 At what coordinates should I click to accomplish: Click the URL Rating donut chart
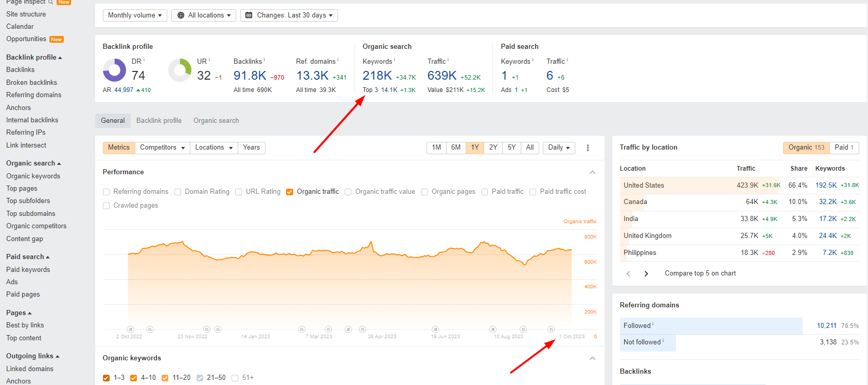180,70
